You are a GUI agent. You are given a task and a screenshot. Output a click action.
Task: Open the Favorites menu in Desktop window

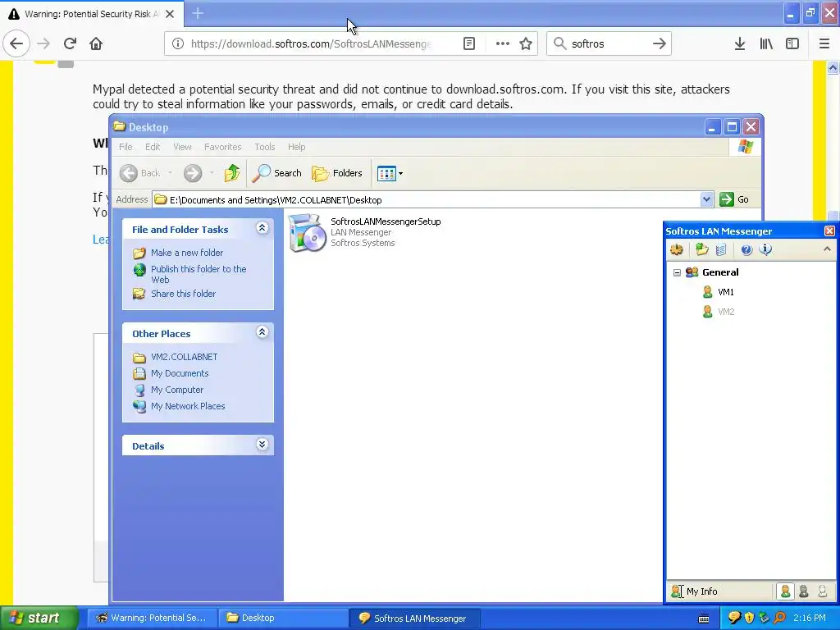[x=222, y=147]
